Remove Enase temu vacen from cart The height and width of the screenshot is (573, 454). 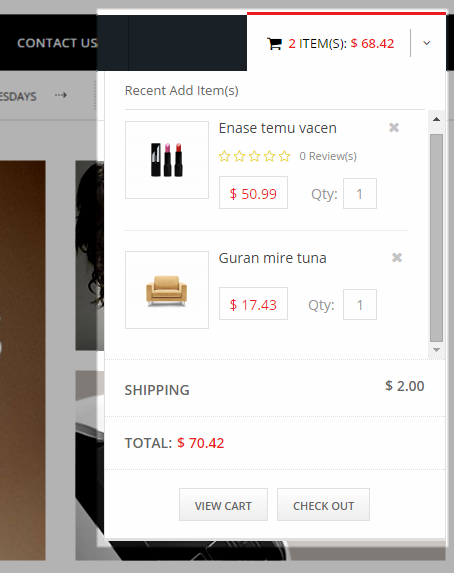[394, 128]
